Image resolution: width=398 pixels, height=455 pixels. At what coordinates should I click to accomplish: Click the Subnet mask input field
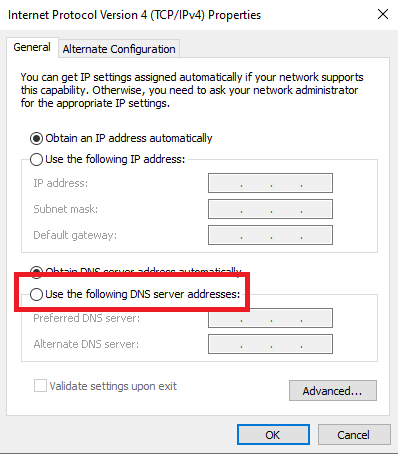(x=270, y=209)
